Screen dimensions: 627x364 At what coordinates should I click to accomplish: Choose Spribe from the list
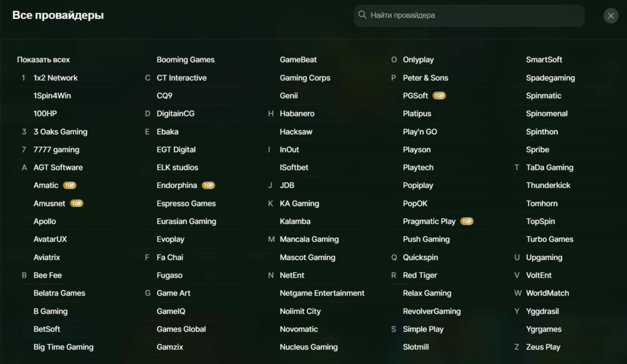click(x=538, y=150)
